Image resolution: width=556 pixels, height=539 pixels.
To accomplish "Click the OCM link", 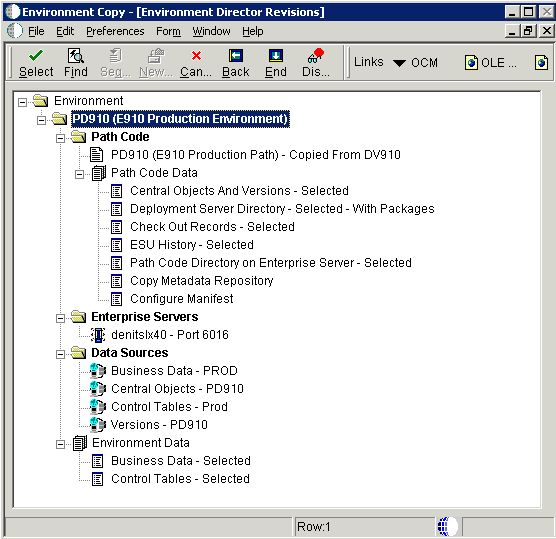I will pyautogui.click(x=424, y=63).
